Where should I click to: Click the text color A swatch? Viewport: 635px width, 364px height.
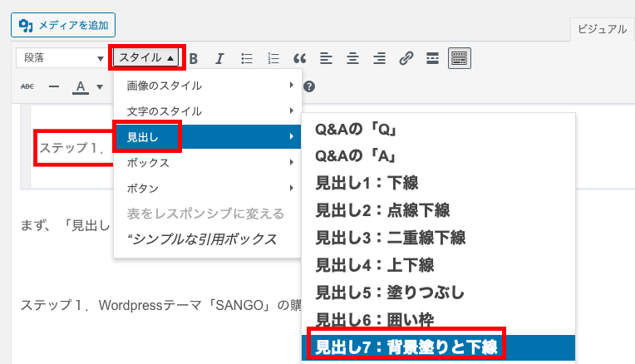click(x=81, y=86)
